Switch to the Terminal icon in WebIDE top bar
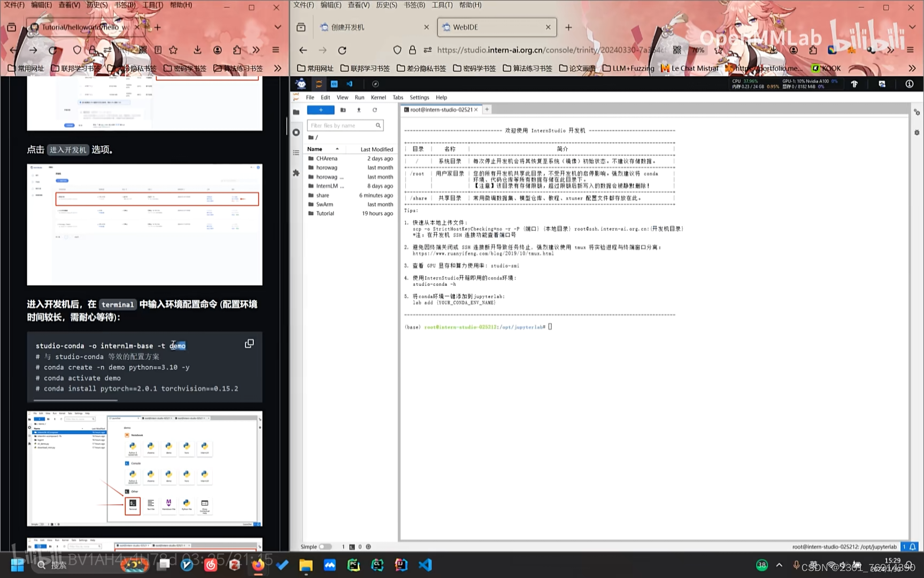The width and height of the screenshot is (924, 578). click(334, 84)
